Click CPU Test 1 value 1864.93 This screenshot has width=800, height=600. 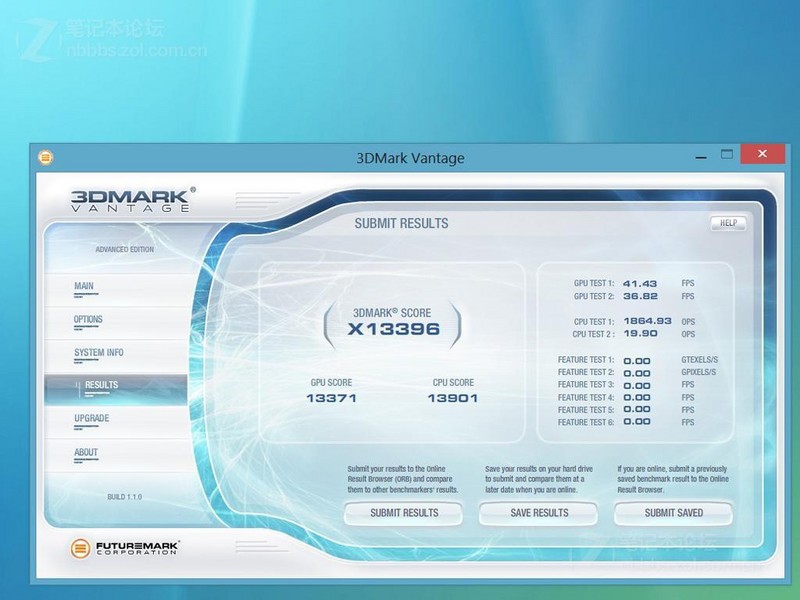click(x=647, y=321)
